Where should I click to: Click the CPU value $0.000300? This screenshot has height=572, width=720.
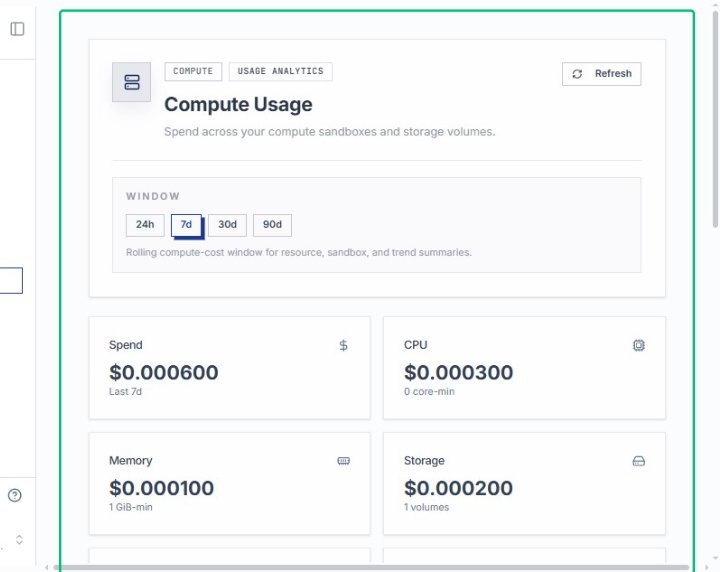pos(459,372)
